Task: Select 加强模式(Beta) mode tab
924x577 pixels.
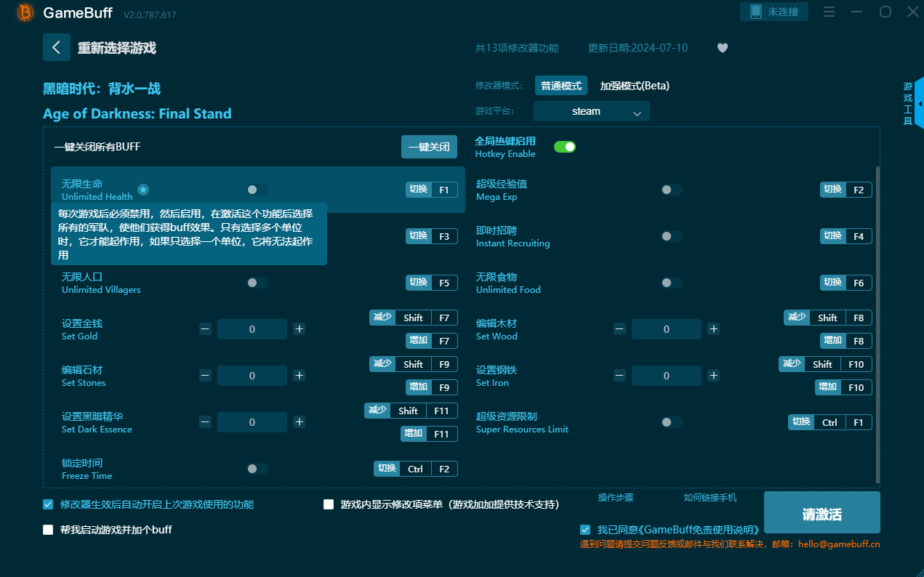Action: click(x=635, y=86)
